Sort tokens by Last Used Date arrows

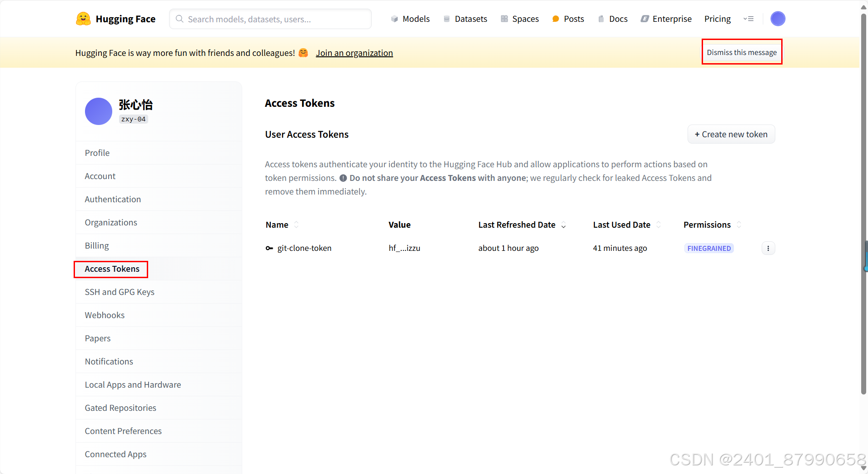(658, 225)
